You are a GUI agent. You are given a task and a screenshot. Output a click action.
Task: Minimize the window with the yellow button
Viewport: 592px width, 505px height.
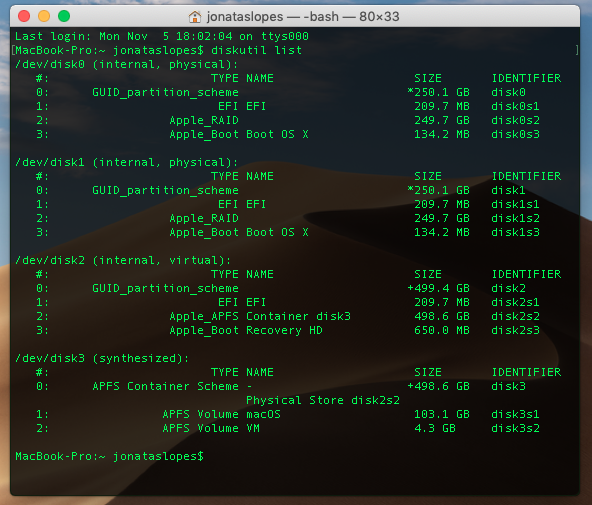pos(44,16)
